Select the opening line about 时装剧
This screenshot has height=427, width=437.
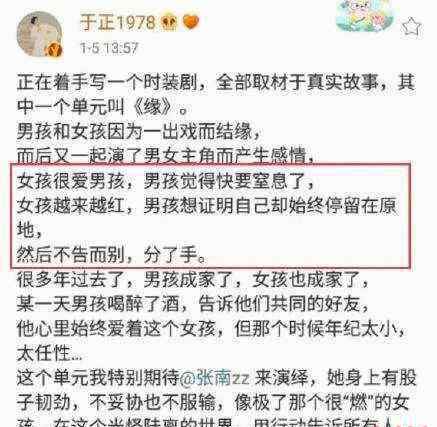click(x=216, y=82)
